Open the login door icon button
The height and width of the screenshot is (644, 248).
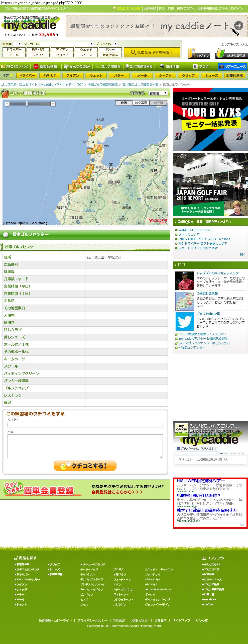(199, 53)
